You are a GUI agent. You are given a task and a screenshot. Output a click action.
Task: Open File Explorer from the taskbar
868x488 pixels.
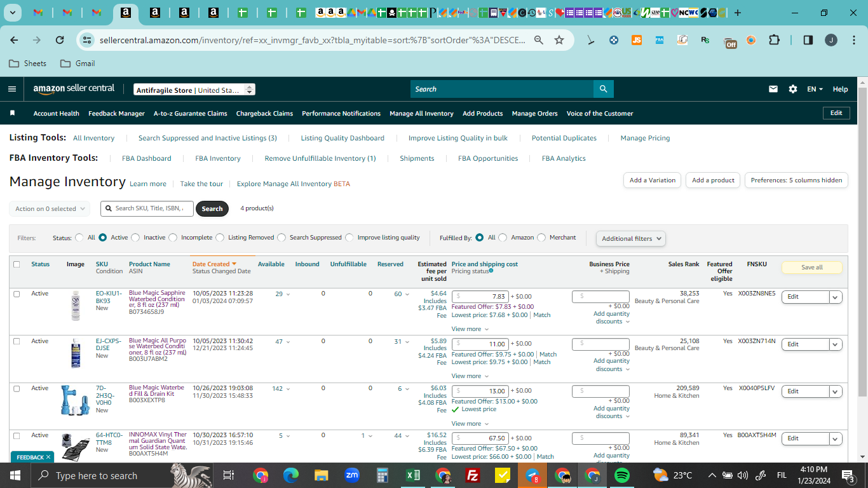coord(321,475)
